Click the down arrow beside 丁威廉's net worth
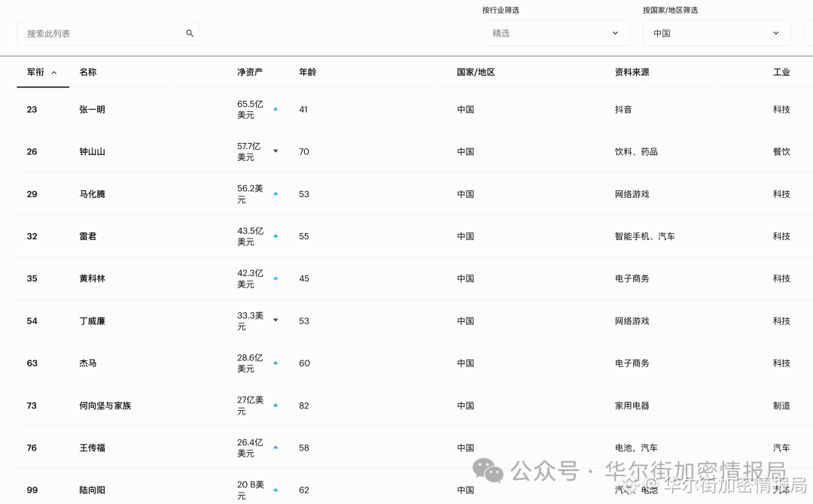The width and height of the screenshot is (813, 504). click(x=276, y=320)
